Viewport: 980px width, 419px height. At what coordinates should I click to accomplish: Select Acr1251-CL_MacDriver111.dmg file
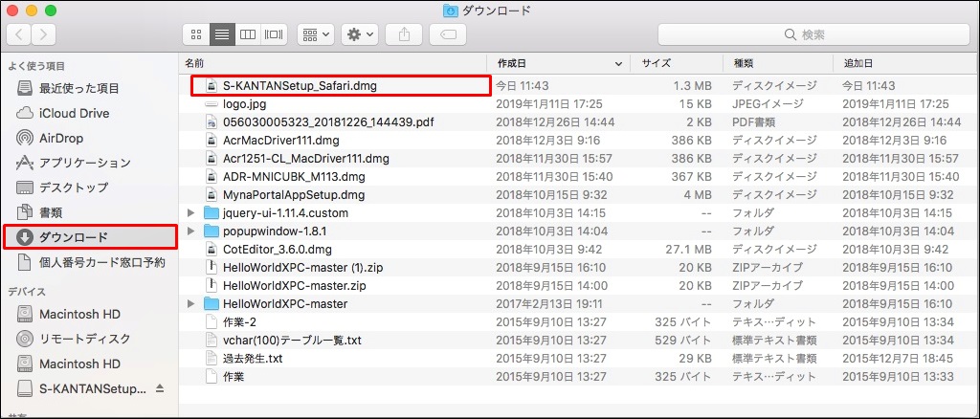pos(306,159)
